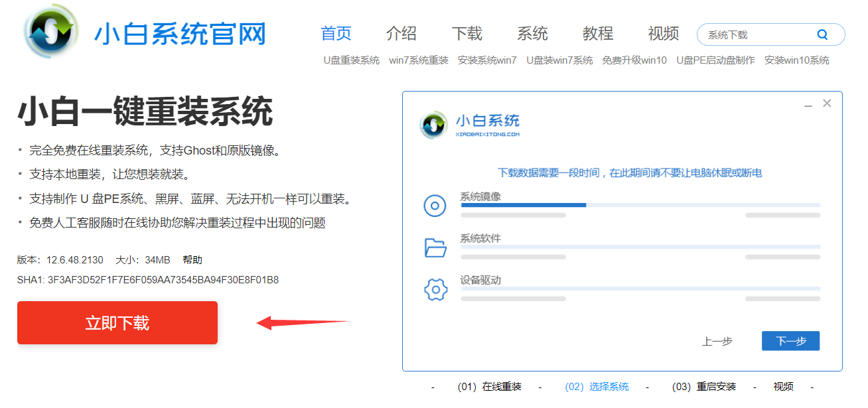Click the 系统镜像 disc icon
Screen dimensions: 868x408
pos(435,206)
